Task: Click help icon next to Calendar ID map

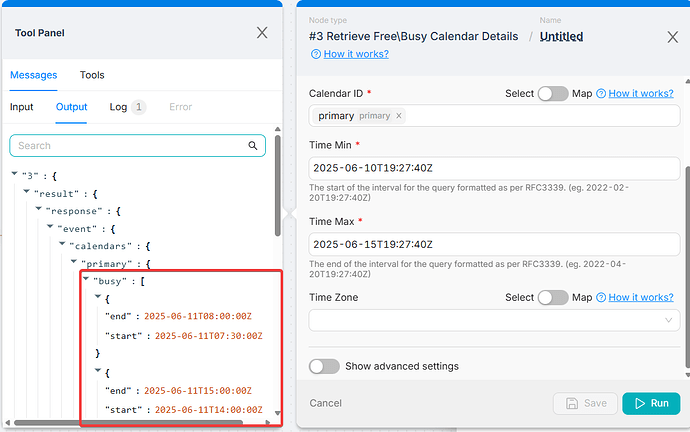Action: coord(601,93)
